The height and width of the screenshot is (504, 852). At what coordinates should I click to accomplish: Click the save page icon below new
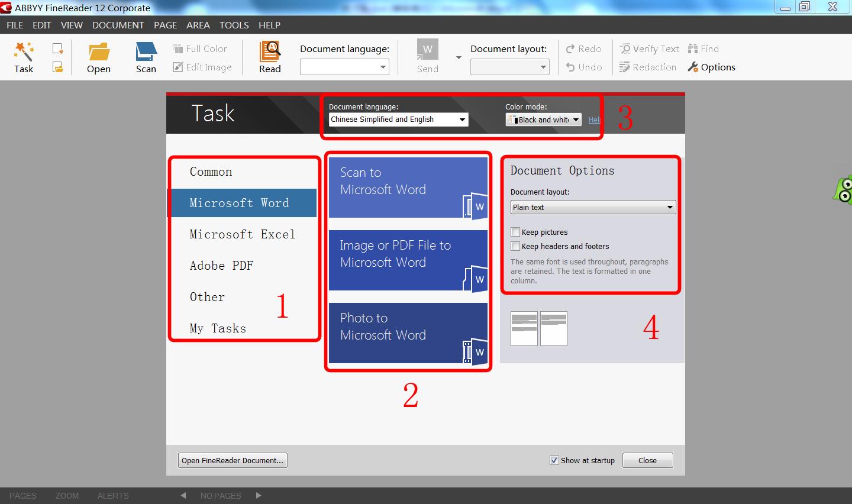(57, 67)
